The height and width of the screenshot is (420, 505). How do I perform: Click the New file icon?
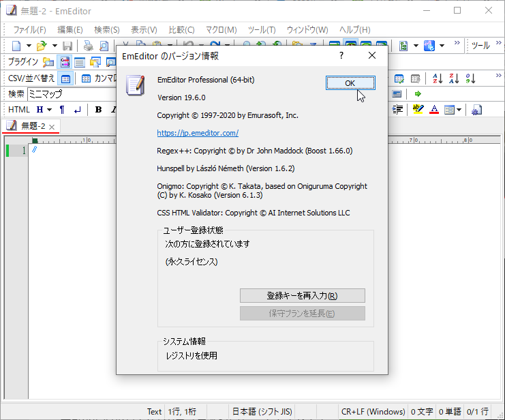pyautogui.click(x=16, y=46)
